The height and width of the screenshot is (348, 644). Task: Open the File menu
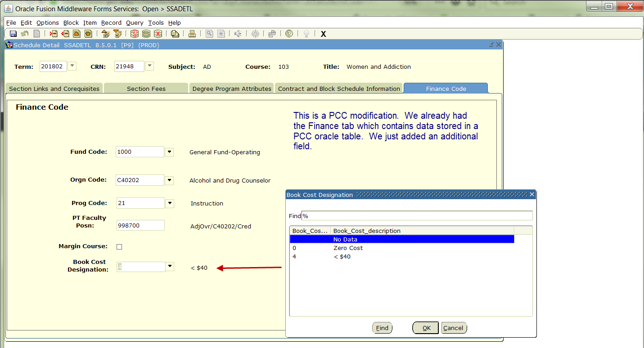(11, 22)
